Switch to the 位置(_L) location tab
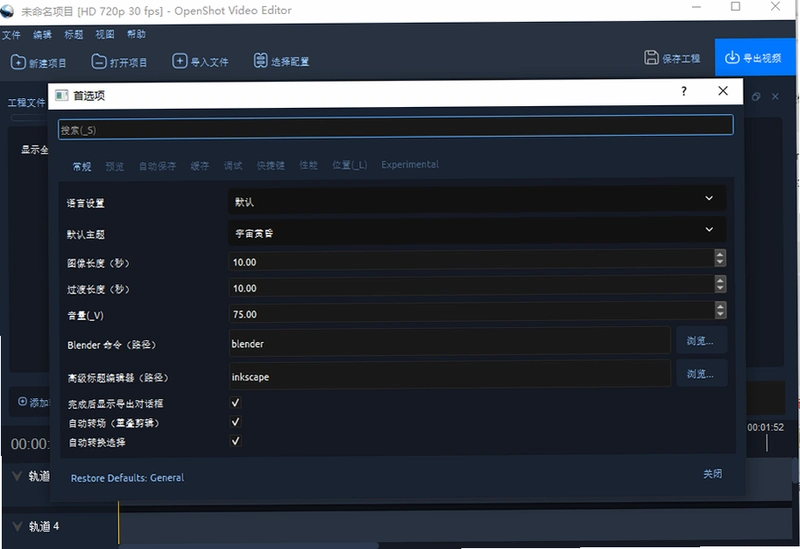 click(x=349, y=165)
